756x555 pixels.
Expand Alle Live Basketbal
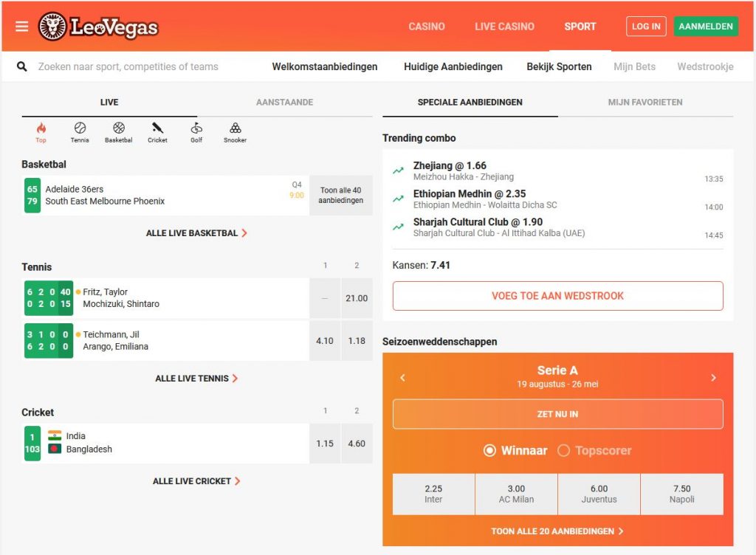(196, 233)
